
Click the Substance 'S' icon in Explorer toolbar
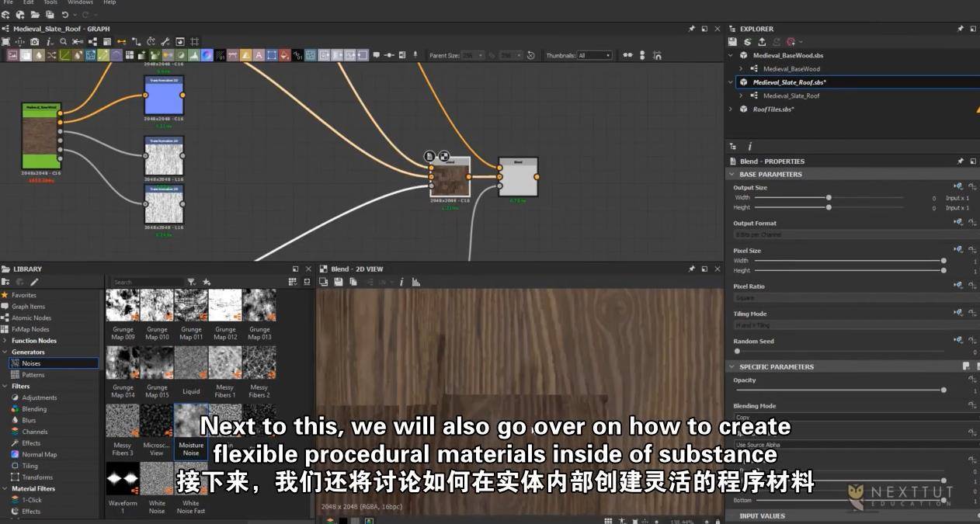tap(747, 42)
